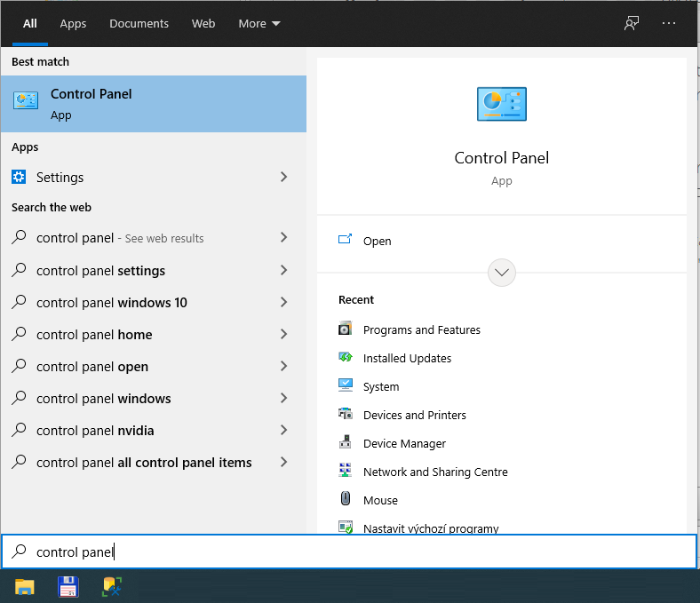700x603 pixels.
Task: Expand more actions with the circular chevron
Action: [502, 273]
